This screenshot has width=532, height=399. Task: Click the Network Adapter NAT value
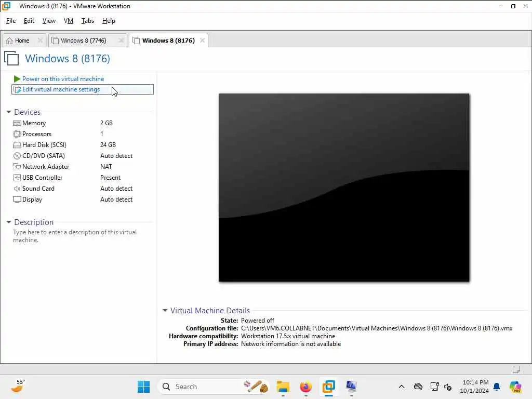[106, 167]
